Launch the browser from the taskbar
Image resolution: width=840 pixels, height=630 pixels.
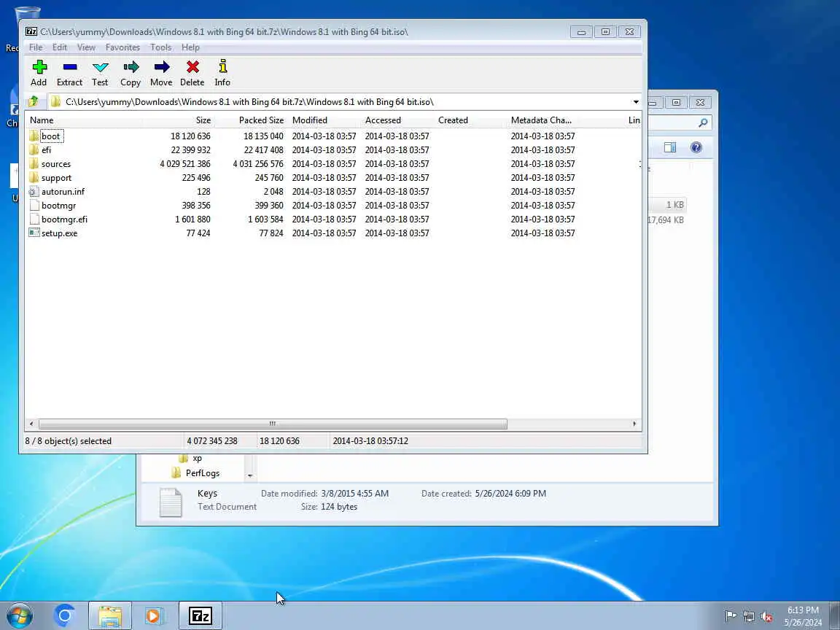(65, 615)
